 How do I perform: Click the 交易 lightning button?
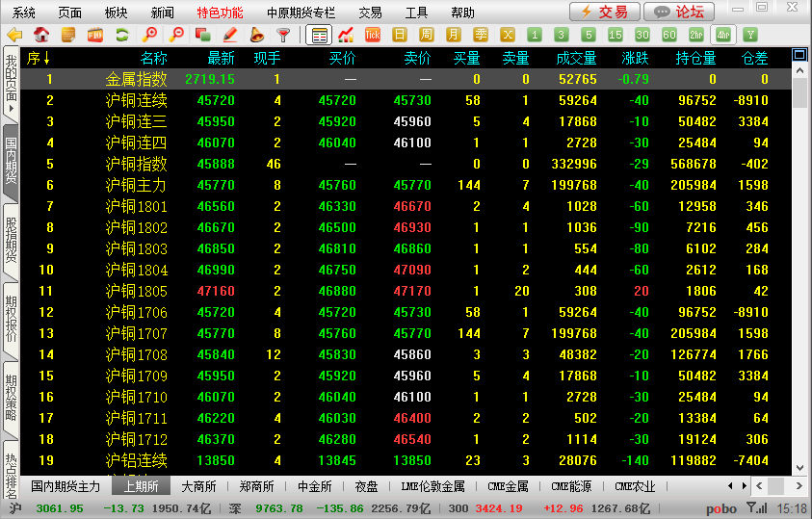coord(604,12)
